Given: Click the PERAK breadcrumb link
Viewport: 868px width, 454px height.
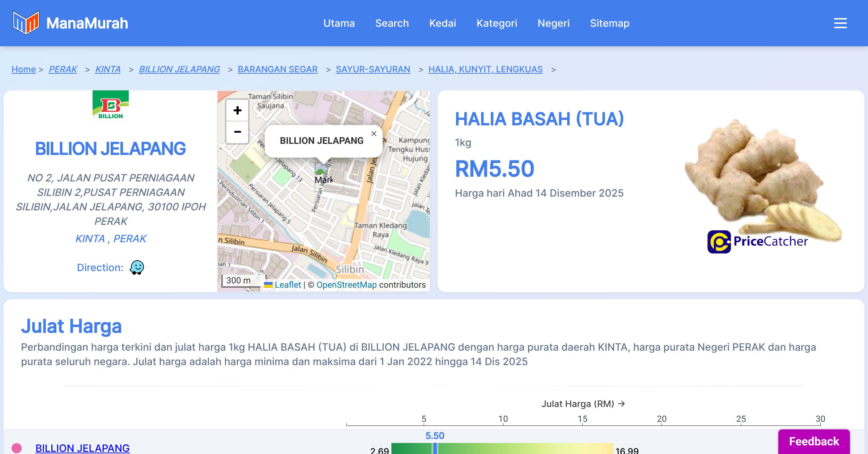Looking at the screenshot, I should click(63, 69).
